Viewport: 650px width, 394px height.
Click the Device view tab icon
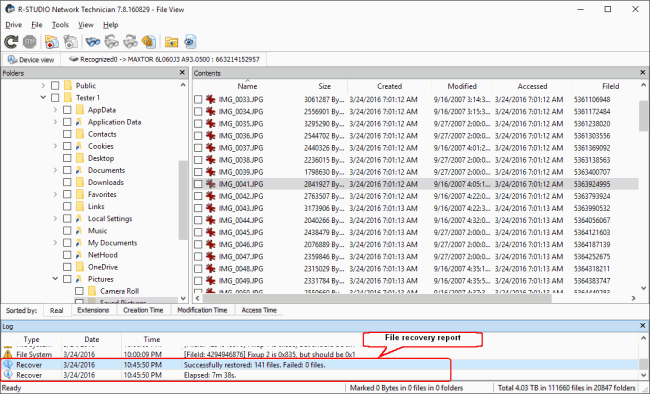click(x=12, y=60)
